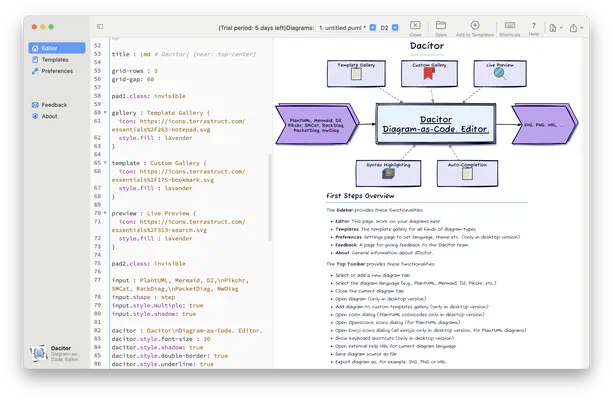Collapse the fold arrow at line 60
The height and width of the screenshot is (400, 613).
click(105, 113)
